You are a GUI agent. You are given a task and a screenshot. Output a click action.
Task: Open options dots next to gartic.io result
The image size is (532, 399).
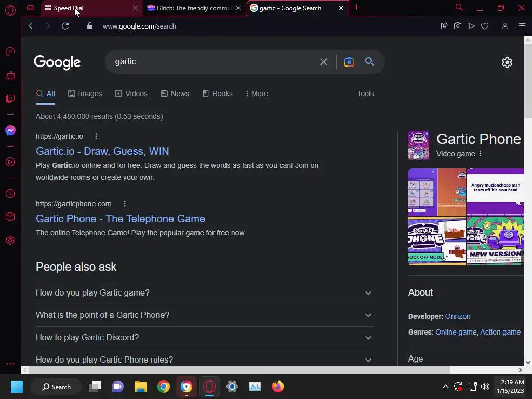tap(96, 136)
